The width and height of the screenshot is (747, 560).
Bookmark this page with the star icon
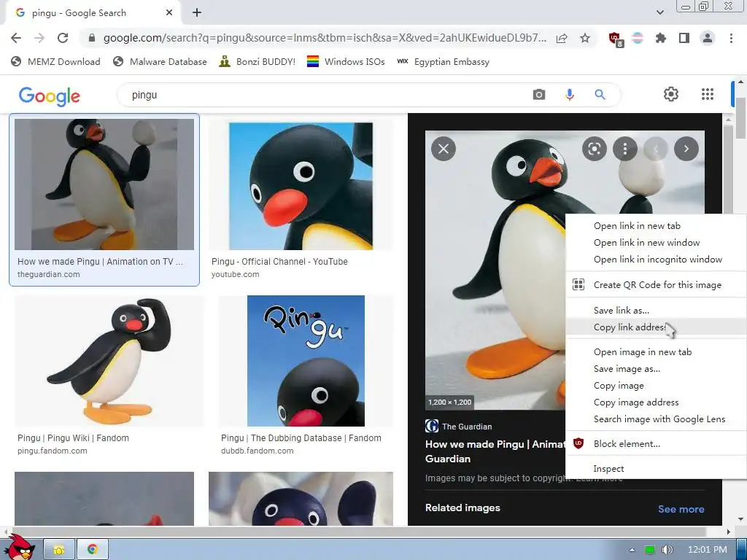point(585,38)
